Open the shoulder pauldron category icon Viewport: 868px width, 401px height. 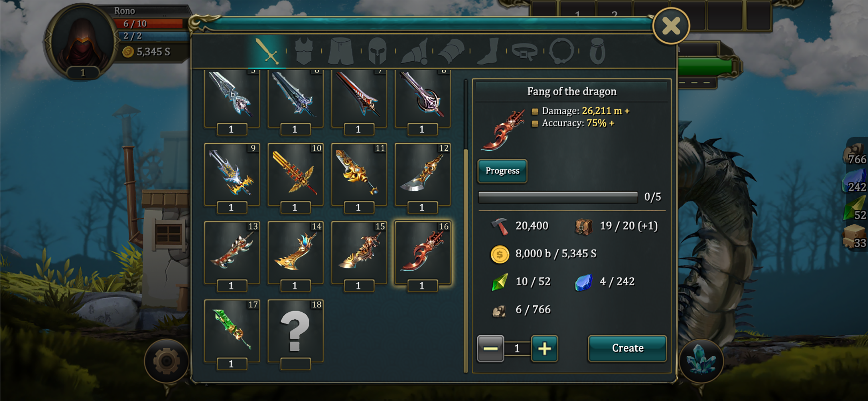point(414,51)
